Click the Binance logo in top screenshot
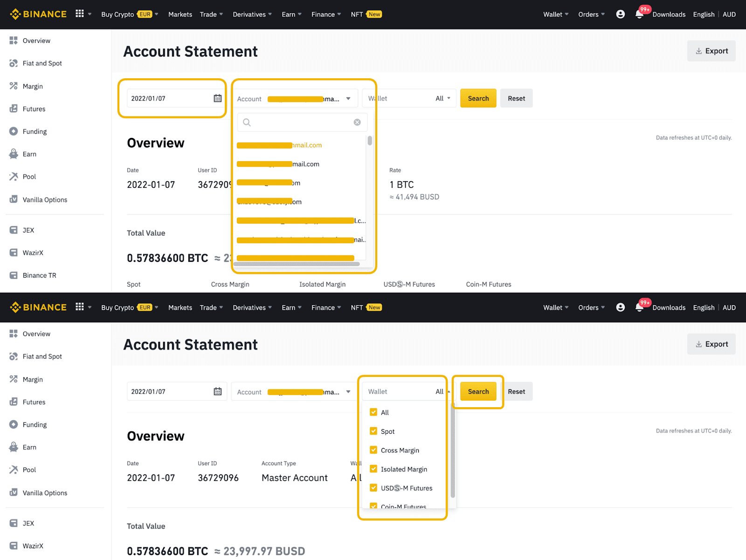This screenshot has height=560, width=746. (x=38, y=14)
